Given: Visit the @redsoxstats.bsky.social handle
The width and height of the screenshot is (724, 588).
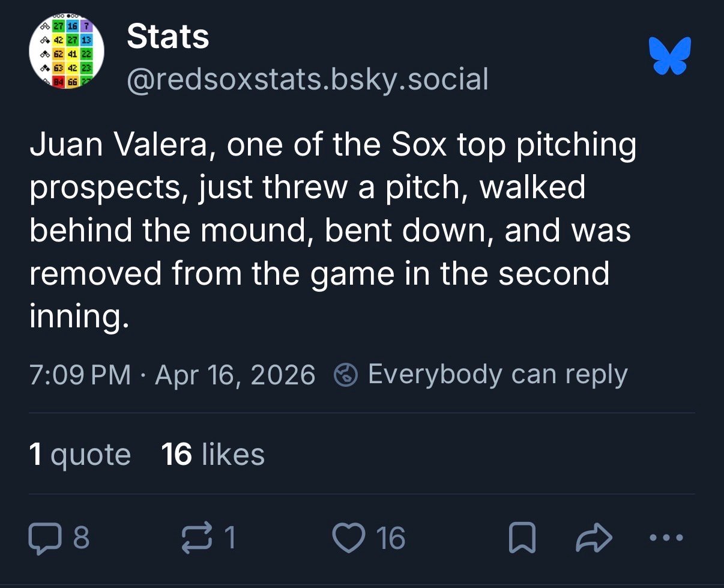Looking at the screenshot, I should click(307, 79).
